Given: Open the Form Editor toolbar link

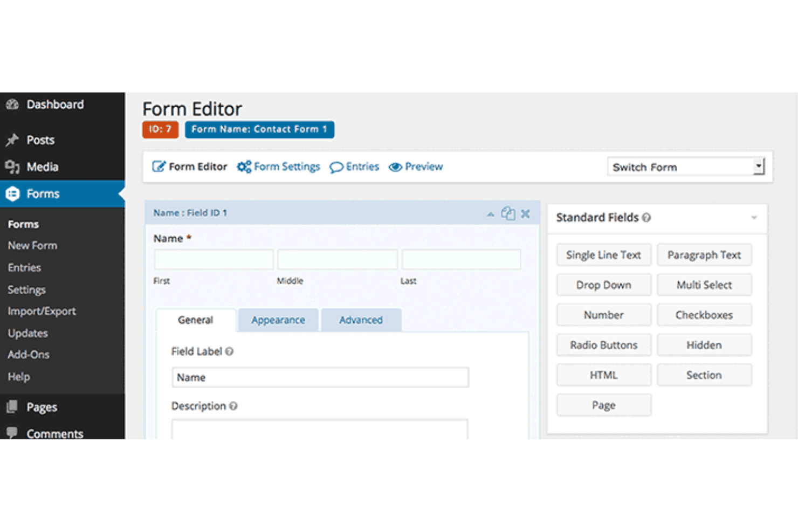Looking at the screenshot, I should pos(190,167).
